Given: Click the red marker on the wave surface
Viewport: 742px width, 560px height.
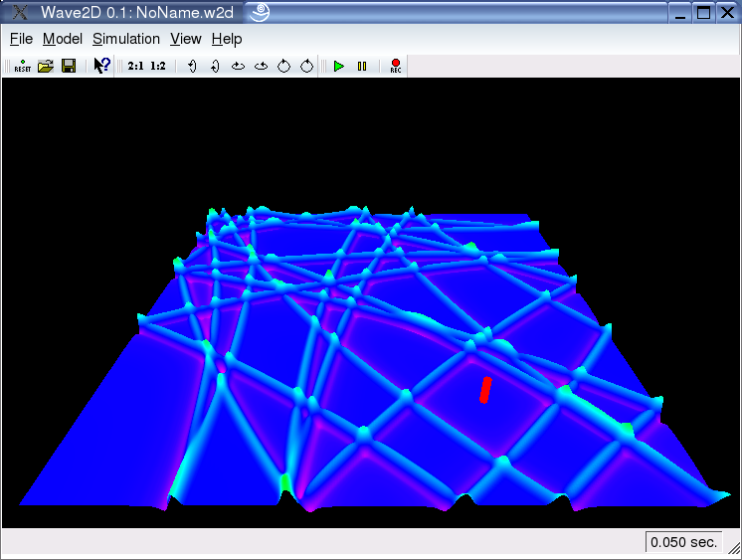Looking at the screenshot, I should [485, 389].
